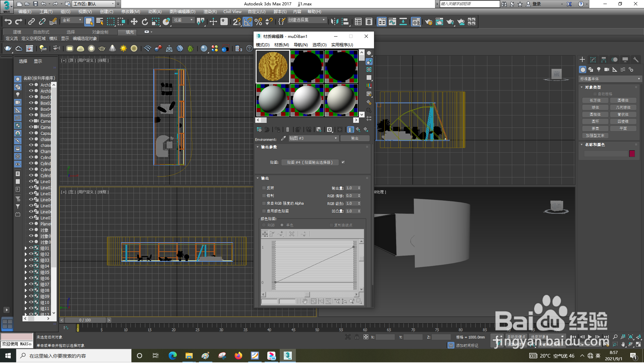The width and height of the screenshot is (644, 363).
Task: Click Get Material icon in Material Editor
Action: 259,129
